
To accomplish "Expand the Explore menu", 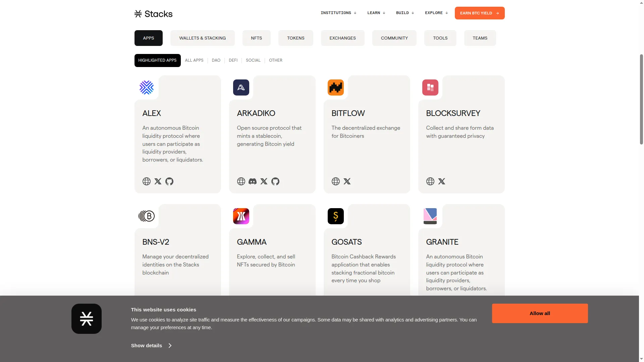I will [x=436, y=13].
